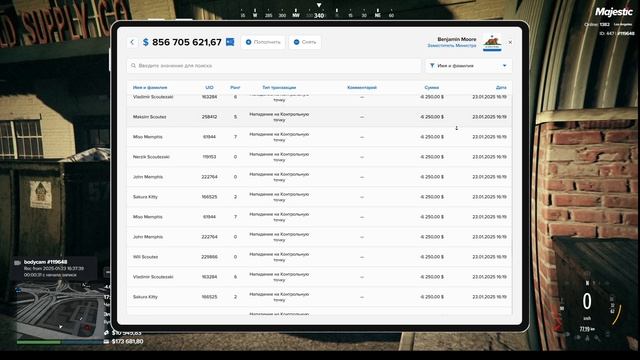640x360 pixels.
Task: Open the faction emblem avatar
Action: (492, 42)
